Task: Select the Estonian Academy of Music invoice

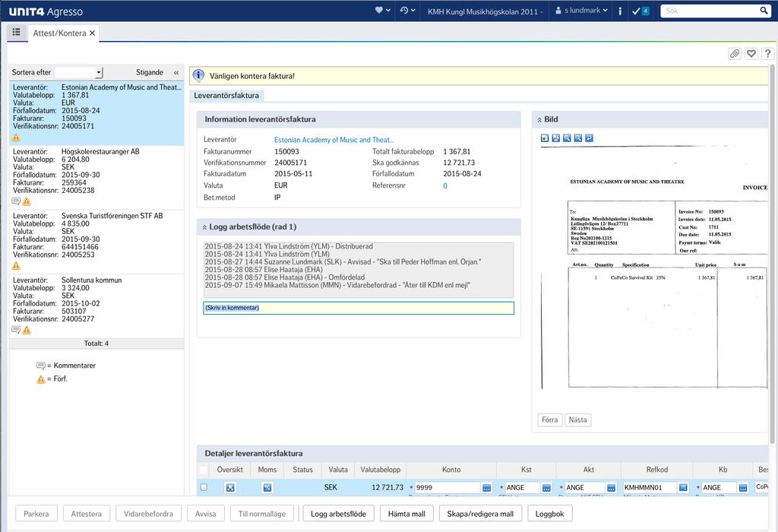Action: click(96, 113)
